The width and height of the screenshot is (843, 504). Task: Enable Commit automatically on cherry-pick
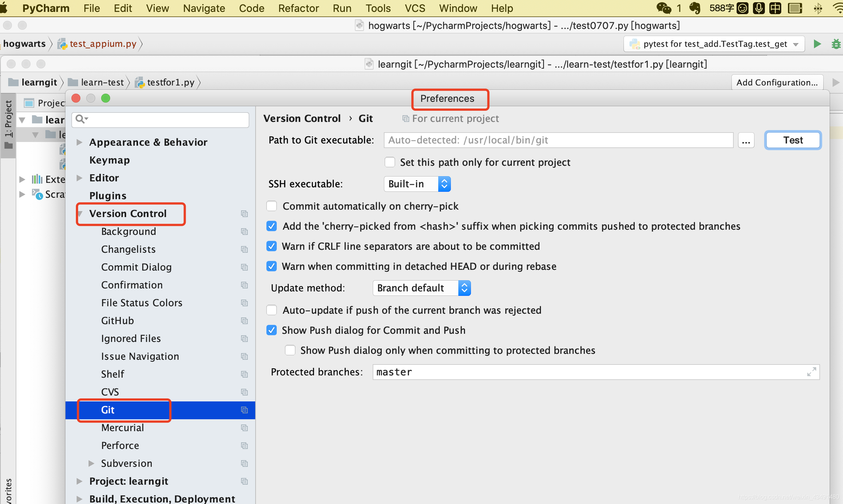coord(272,206)
